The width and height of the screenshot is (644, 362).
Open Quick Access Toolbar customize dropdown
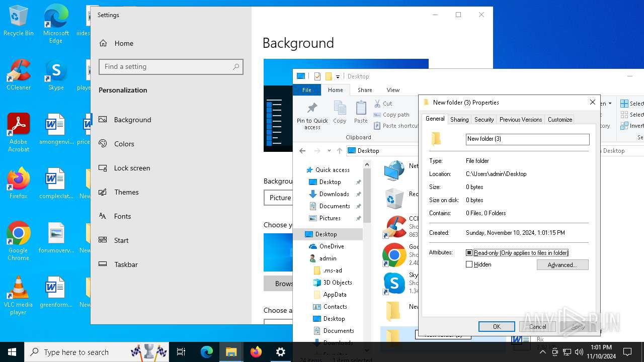point(338,76)
